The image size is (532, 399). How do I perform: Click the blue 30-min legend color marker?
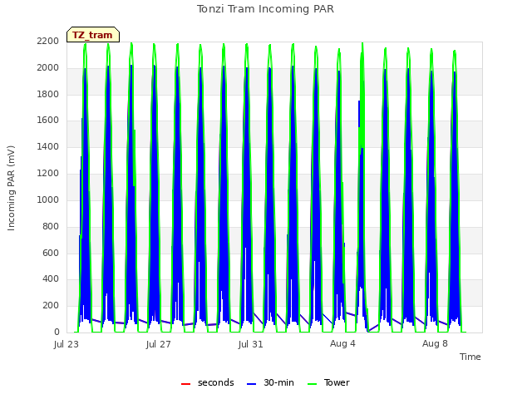251,384
